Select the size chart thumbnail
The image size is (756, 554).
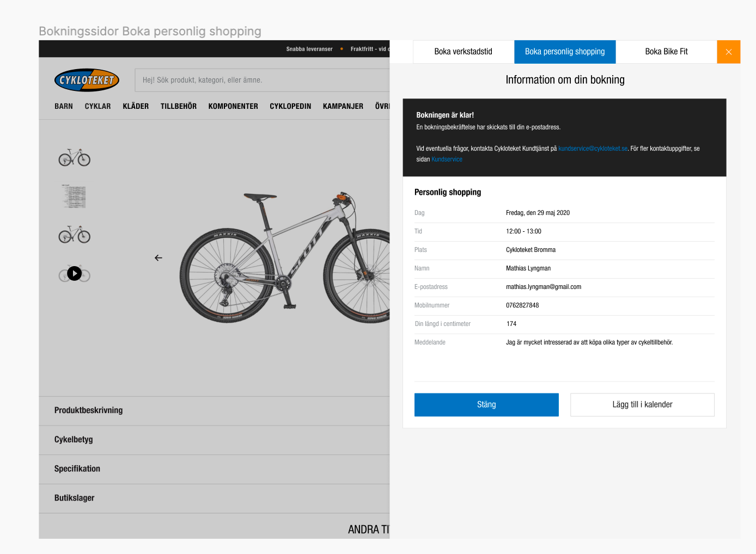(x=74, y=196)
